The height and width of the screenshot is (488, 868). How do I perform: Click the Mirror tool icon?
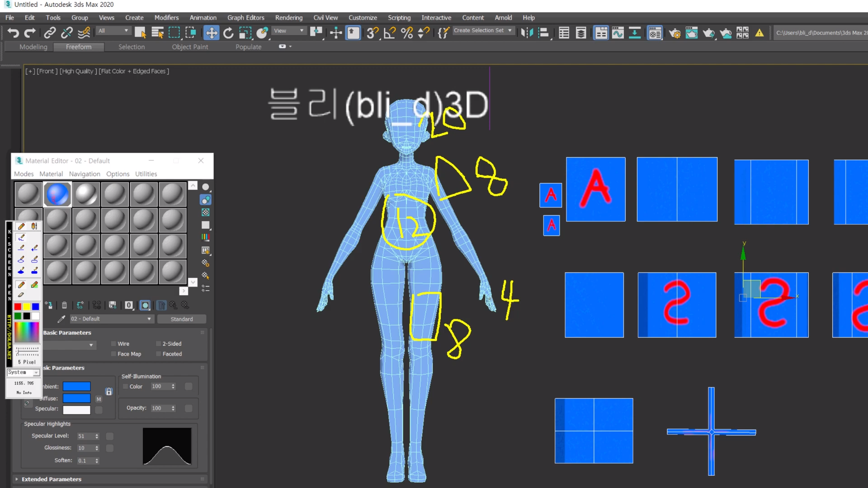click(x=527, y=33)
